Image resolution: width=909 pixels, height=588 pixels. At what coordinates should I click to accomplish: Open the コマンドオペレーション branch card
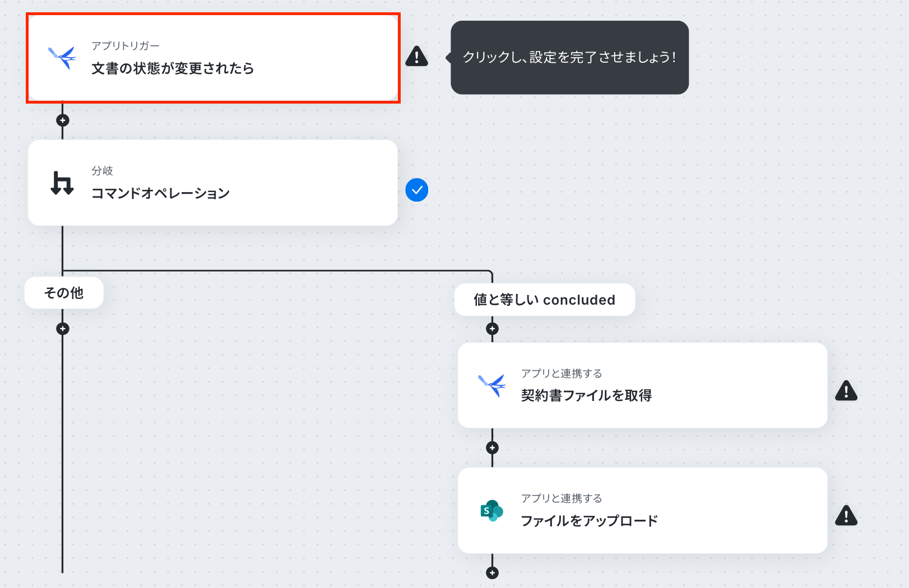pyautogui.click(x=213, y=183)
